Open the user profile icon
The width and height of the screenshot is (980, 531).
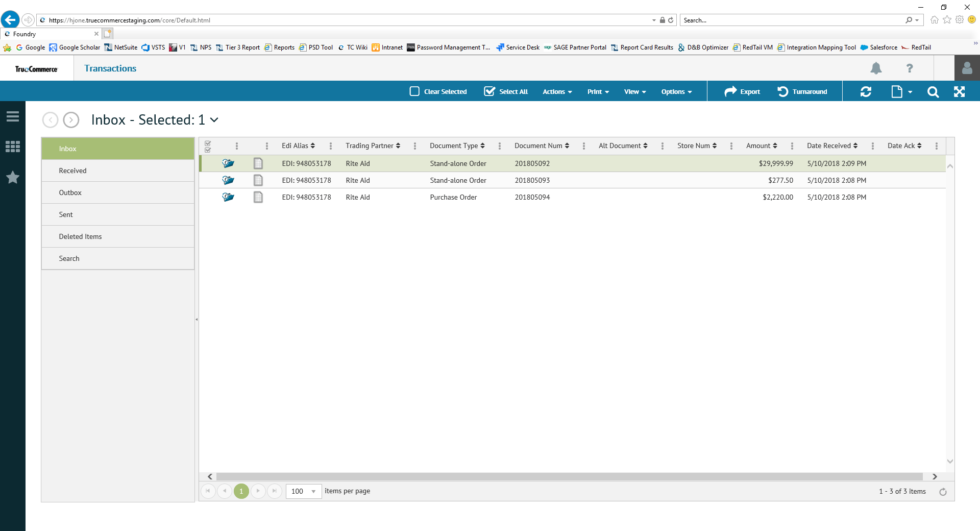coord(967,68)
